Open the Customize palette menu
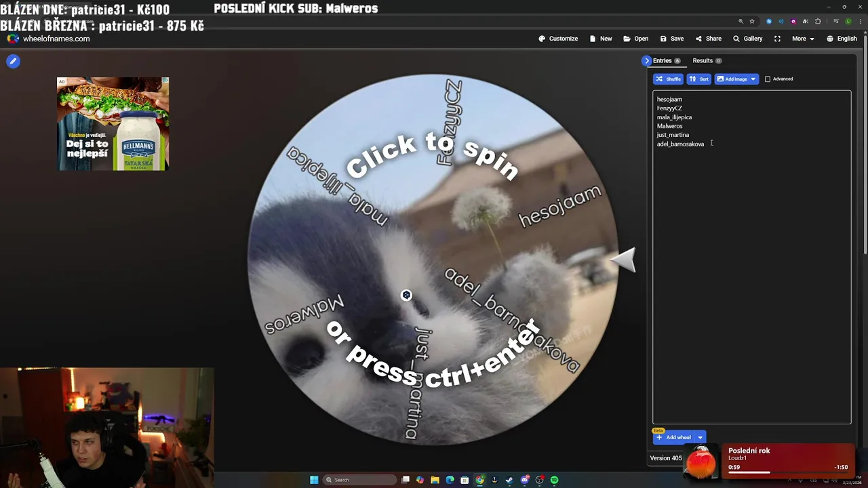Screen dimensions: 868x488 tap(558, 39)
